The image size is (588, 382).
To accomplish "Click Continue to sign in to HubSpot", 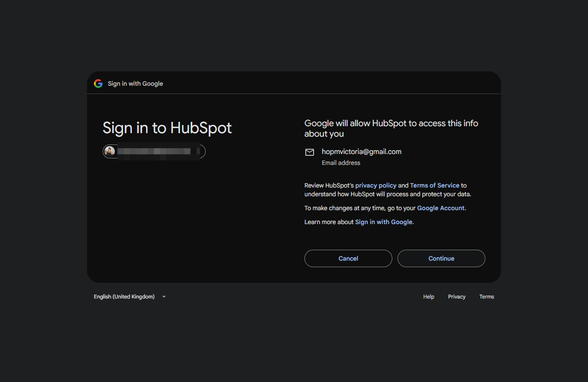I will 441,258.
